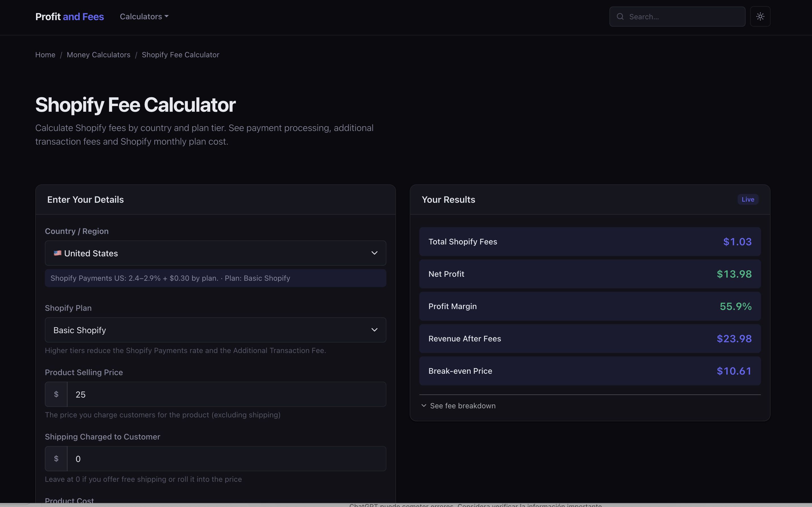Click the Shopify Fee Calculator page title
Image resolution: width=812 pixels, height=507 pixels.
point(136,105)
